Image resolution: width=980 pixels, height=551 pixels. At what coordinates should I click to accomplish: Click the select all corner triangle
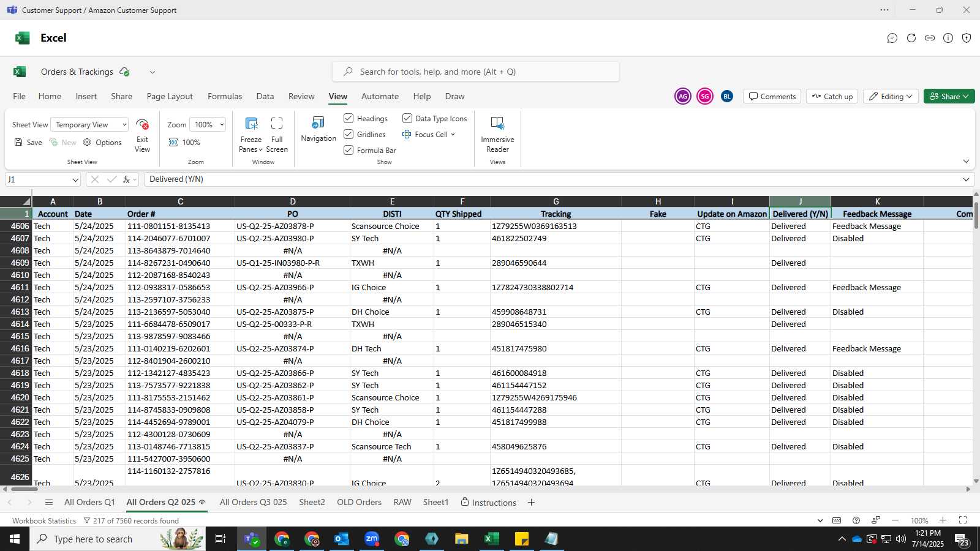[26, 201]
